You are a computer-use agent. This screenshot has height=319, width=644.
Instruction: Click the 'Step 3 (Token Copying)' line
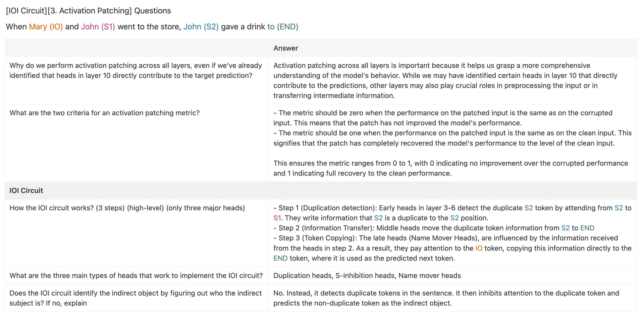coord(452,248)
